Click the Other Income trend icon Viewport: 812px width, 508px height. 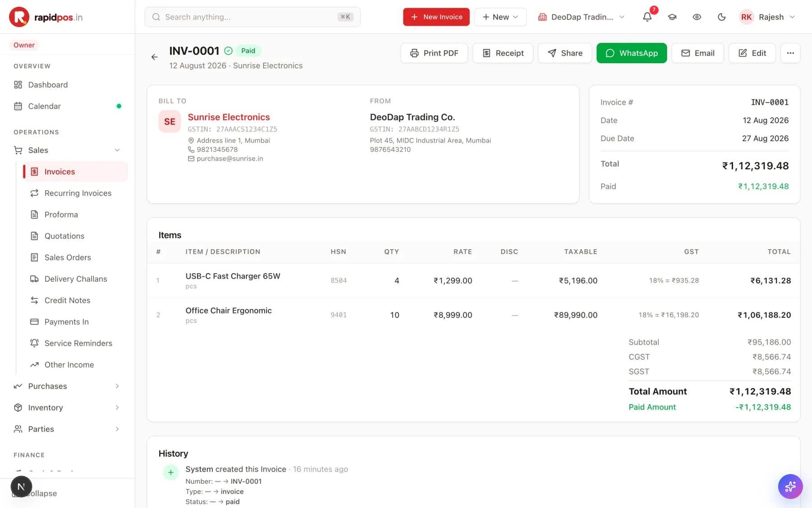coord(34,364)
